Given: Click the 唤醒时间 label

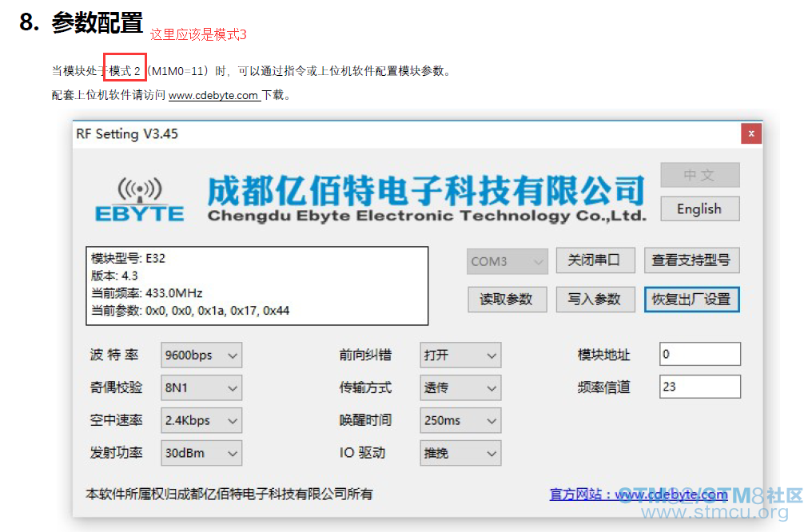Looking at the screenshot, I should pos(365,420).
